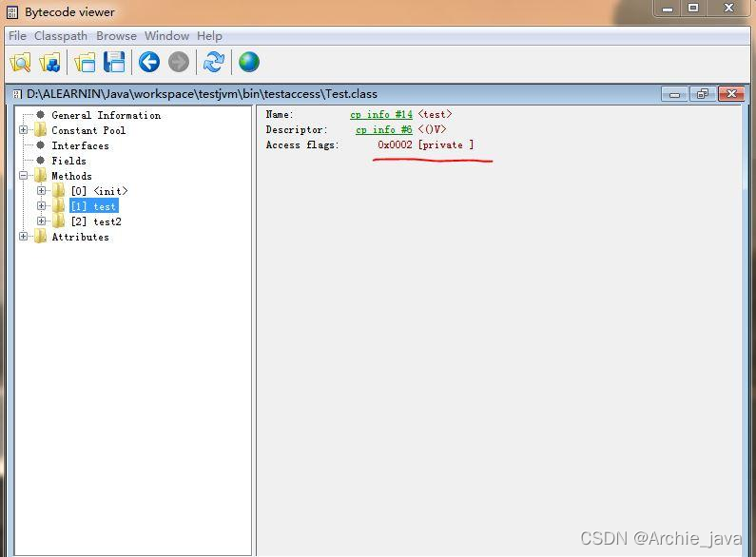Click the Name: label
Image resolution: width=756 pixels, height=557 pixels.
[x=280, y=114]
